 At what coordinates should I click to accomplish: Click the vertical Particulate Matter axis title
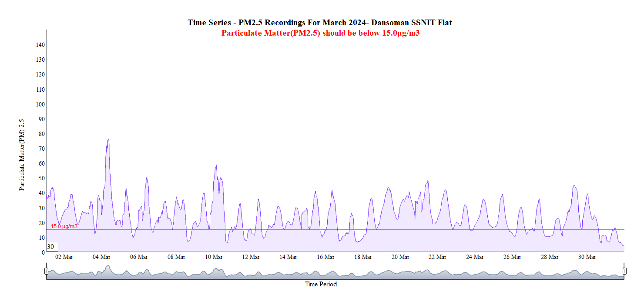(22, 155)
